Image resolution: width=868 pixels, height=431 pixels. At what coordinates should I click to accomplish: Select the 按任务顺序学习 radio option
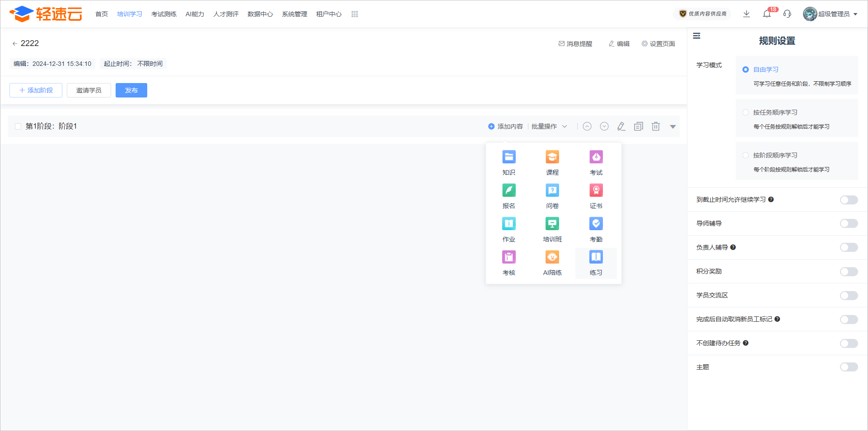click(x=746, y=112)
